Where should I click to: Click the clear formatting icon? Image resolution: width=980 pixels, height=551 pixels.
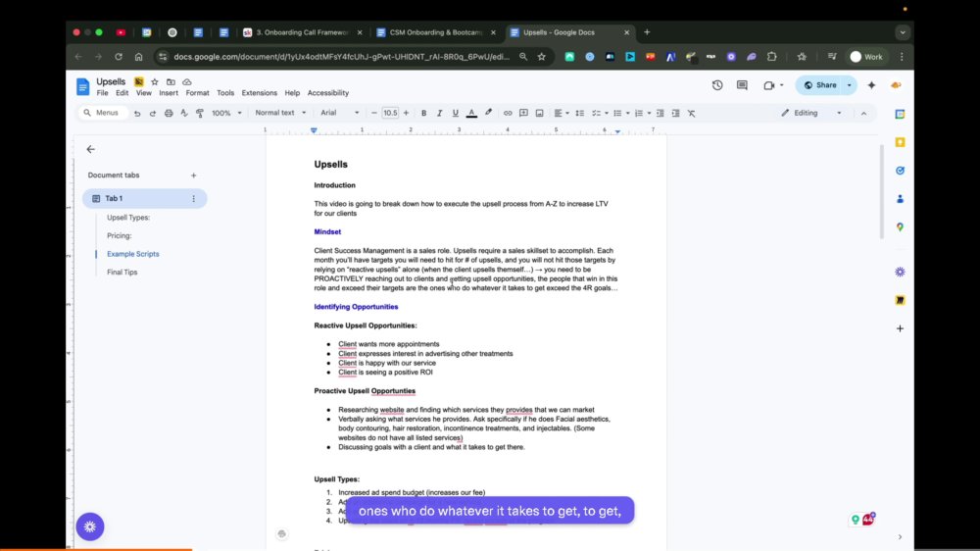[x=691, y=113]
